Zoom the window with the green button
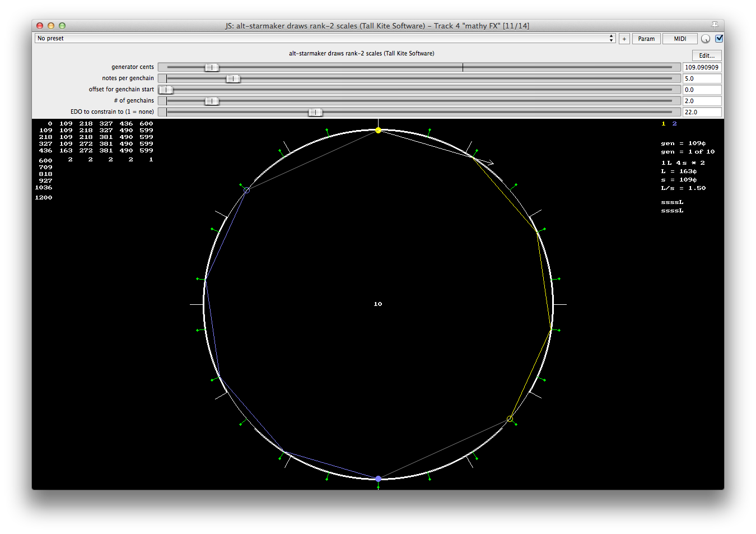The image size is (756, 534). [62, 26]
